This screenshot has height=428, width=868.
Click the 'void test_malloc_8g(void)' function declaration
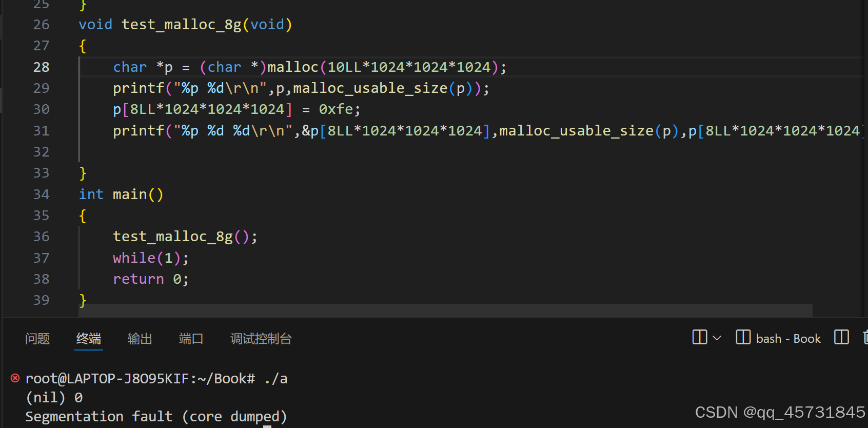(x=185, y=25)
